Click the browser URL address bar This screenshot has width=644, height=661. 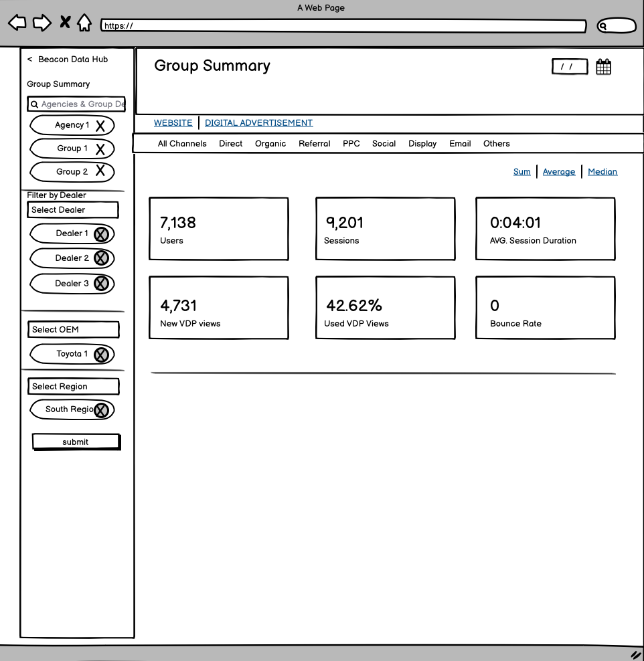tap(343, 25)
